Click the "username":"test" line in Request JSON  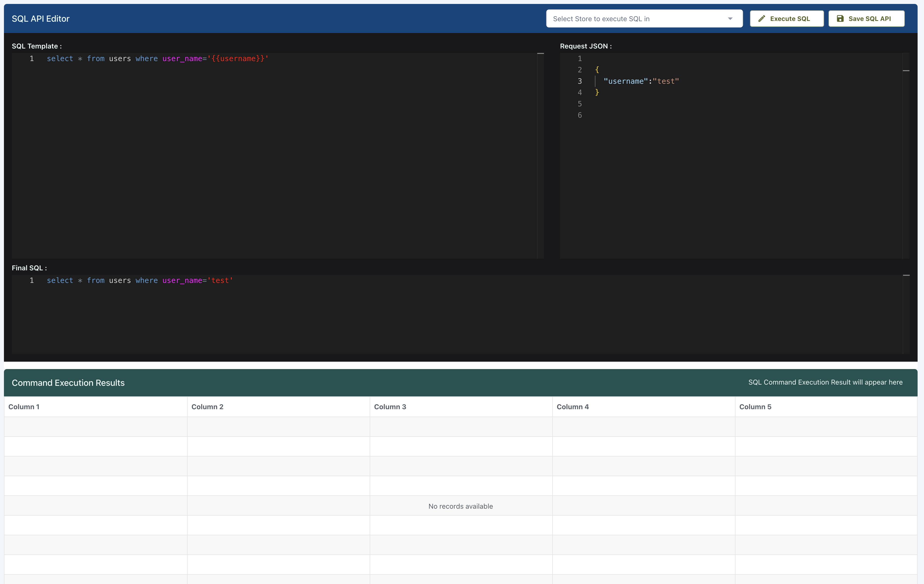click(641, 81)
